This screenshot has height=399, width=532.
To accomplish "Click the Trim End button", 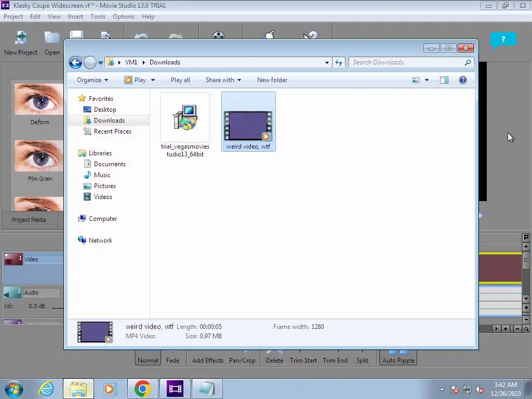I will coord(335,361).
